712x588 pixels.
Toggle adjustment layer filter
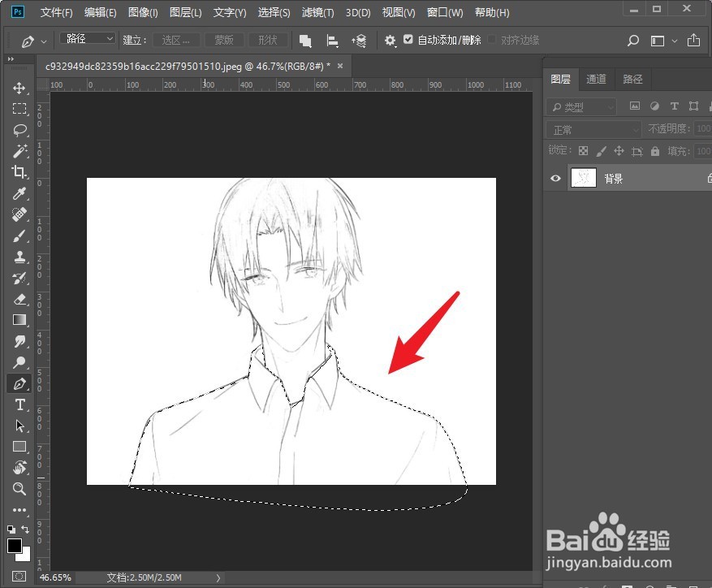(x=654, y=106)
